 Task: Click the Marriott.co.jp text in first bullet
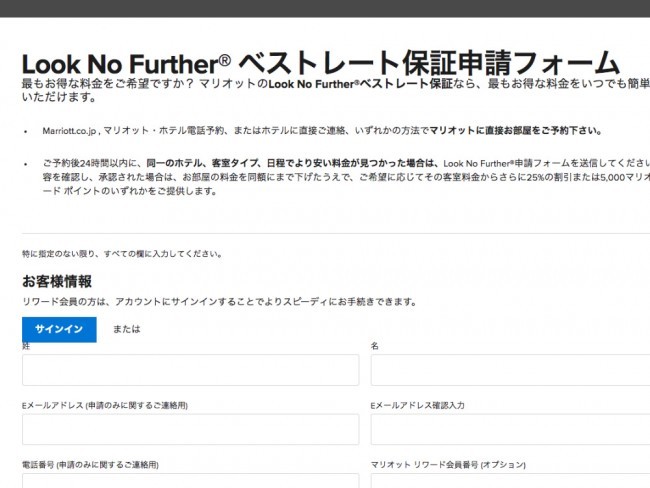pyautogui.click(x=69, y=131)
